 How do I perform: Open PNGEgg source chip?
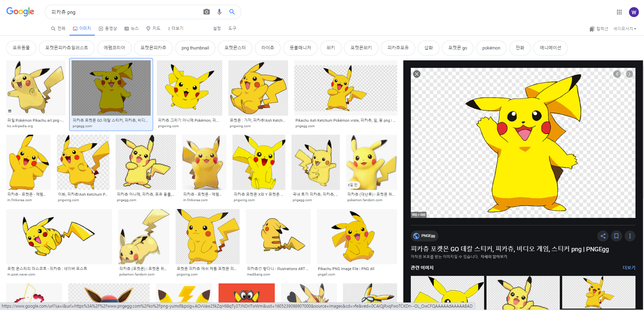tap(424, 236)
